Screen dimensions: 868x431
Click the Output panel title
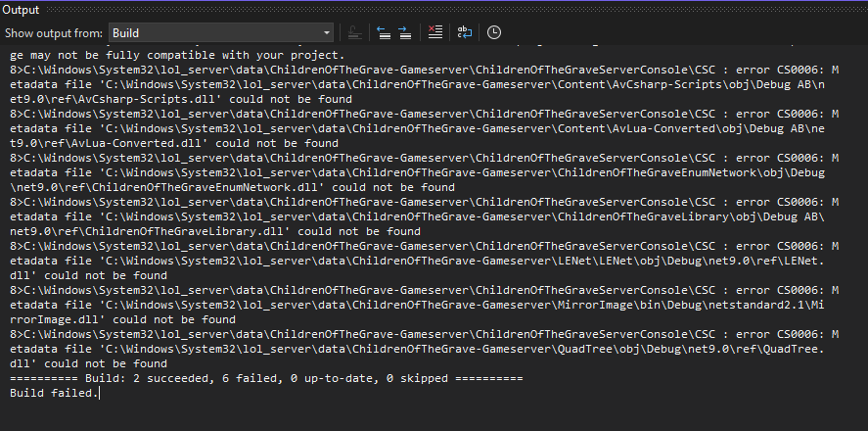(x=21, y=10)
